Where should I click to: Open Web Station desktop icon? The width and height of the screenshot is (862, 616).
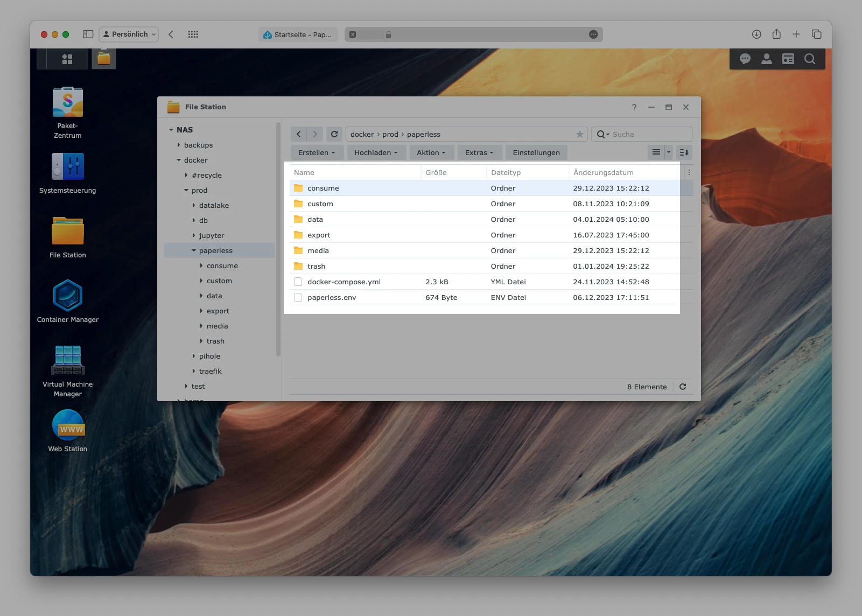pos(68,425)
